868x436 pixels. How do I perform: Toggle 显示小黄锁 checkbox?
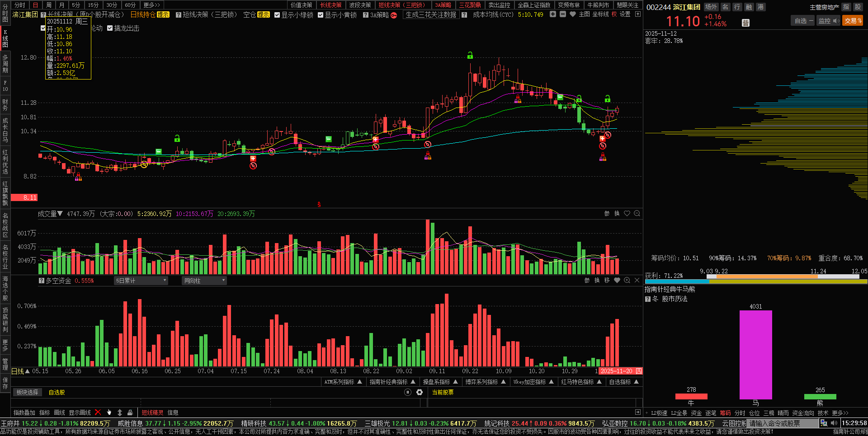[x=321, y=15]
